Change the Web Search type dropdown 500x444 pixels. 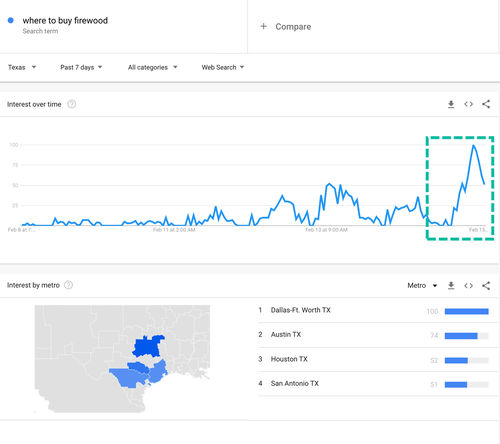tap(223, 67)
